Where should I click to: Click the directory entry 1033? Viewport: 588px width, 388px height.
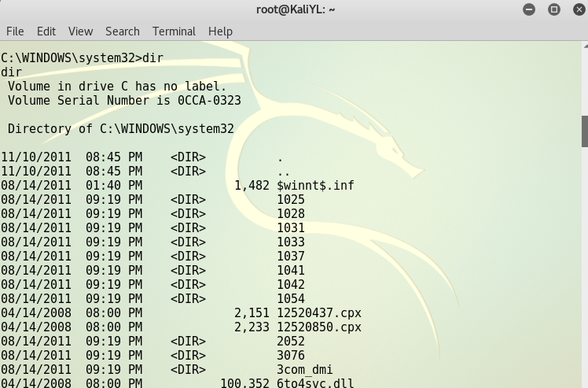tap(291, 242)
